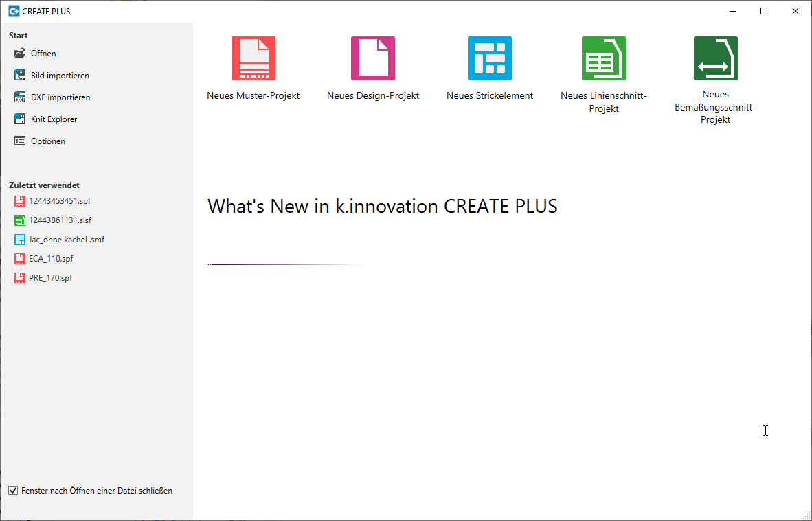Screen dimensions: 812x521
Task: Open recent file ECA_110.spf
Action: [x=51, y=259]
